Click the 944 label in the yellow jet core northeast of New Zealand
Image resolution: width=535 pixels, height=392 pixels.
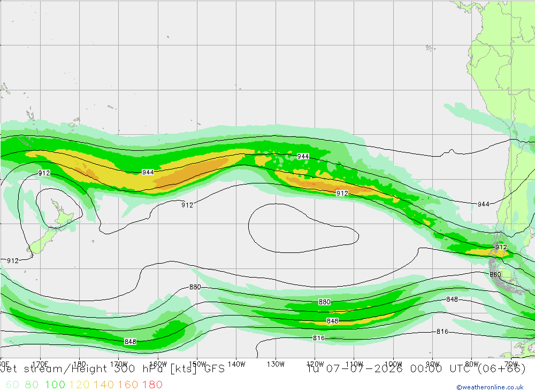tap(148, 172)
